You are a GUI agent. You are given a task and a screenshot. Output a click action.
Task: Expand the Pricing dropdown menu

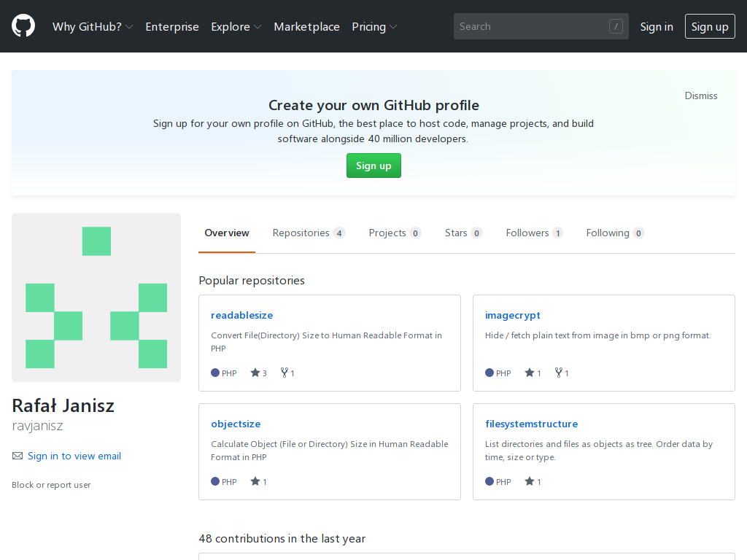coord(374,27)
